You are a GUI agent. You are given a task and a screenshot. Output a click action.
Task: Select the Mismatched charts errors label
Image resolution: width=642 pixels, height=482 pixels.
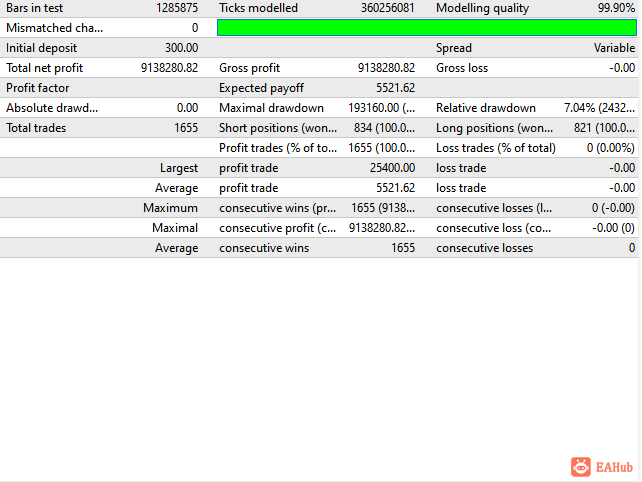coord(54,28)
